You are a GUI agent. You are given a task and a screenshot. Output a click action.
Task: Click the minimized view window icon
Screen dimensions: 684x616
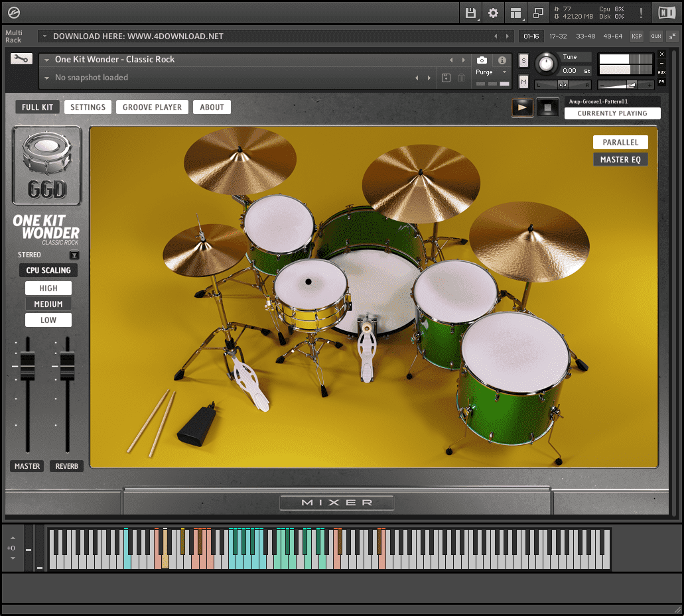tap(538, 13)
